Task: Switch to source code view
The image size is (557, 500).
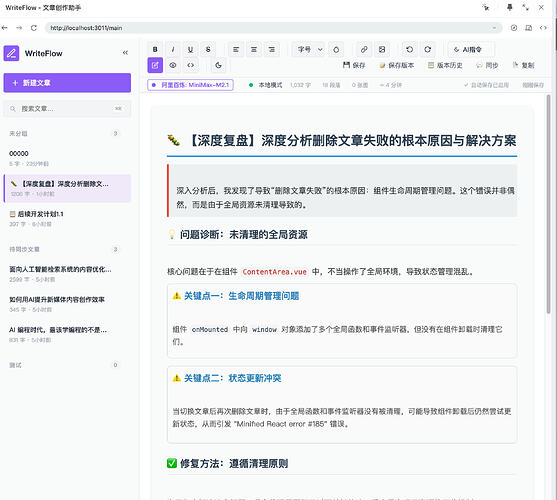Action: click(x=191, y=65)
